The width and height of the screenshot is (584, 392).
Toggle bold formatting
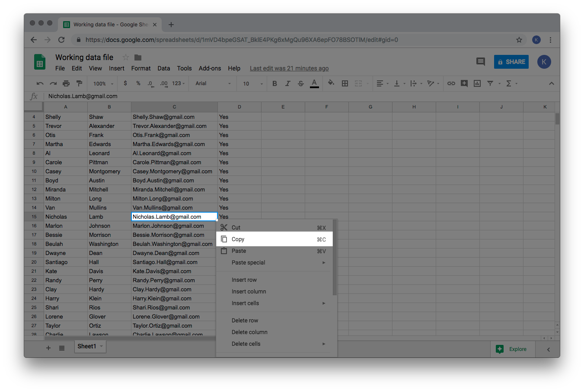coord(274,83)
